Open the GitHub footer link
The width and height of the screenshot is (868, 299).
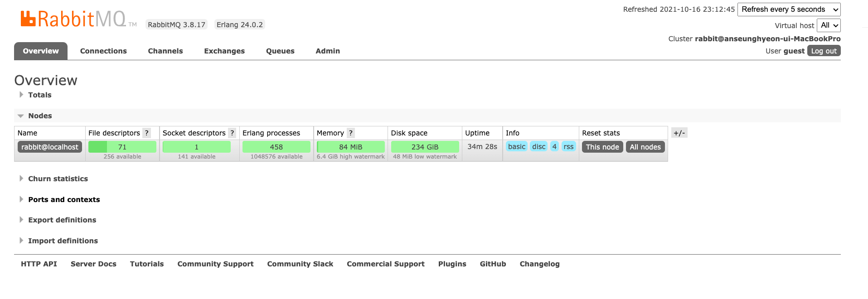[493, 264]
